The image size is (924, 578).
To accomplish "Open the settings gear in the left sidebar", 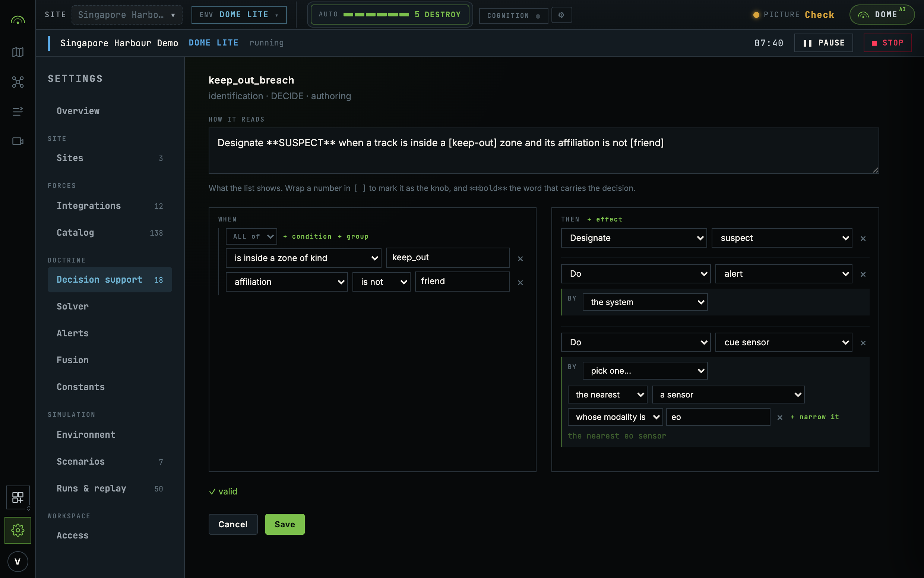I will (18, 530).
